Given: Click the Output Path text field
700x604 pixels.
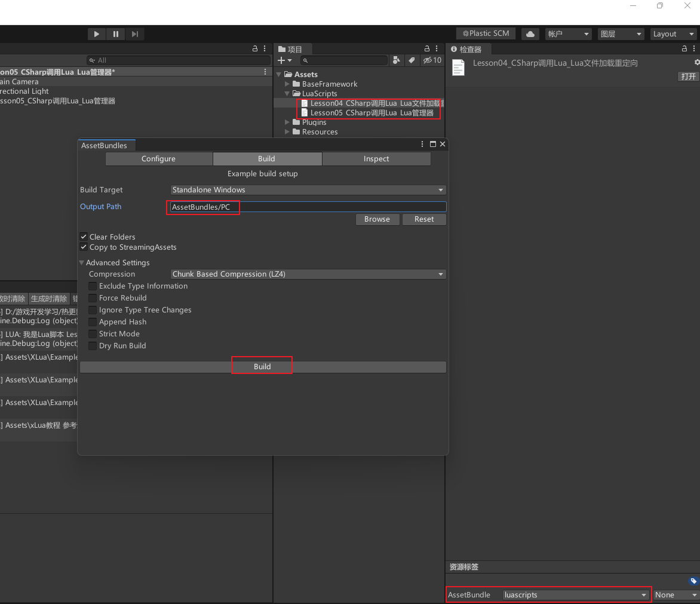Looking at the screenshot, I should tap(308, 207).
